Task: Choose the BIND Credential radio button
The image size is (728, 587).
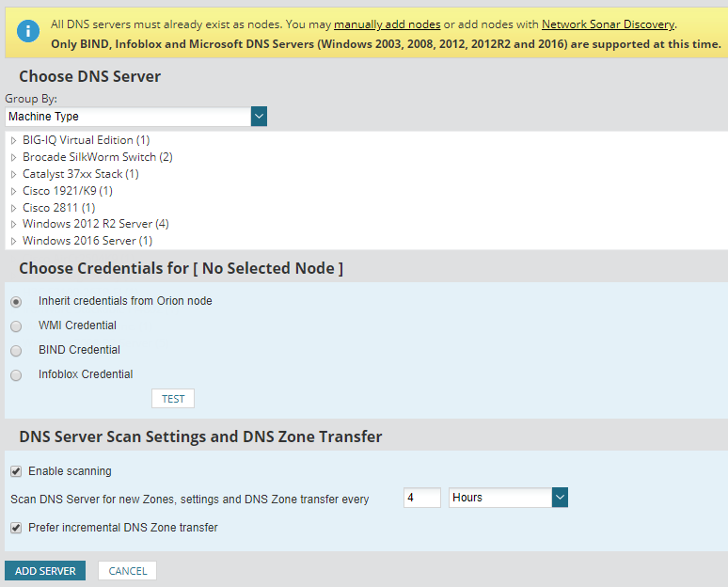Action: 16,351
